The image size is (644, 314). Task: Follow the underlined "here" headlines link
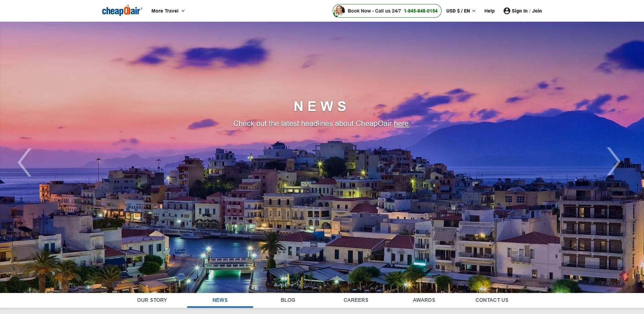(x=401, y=124)
